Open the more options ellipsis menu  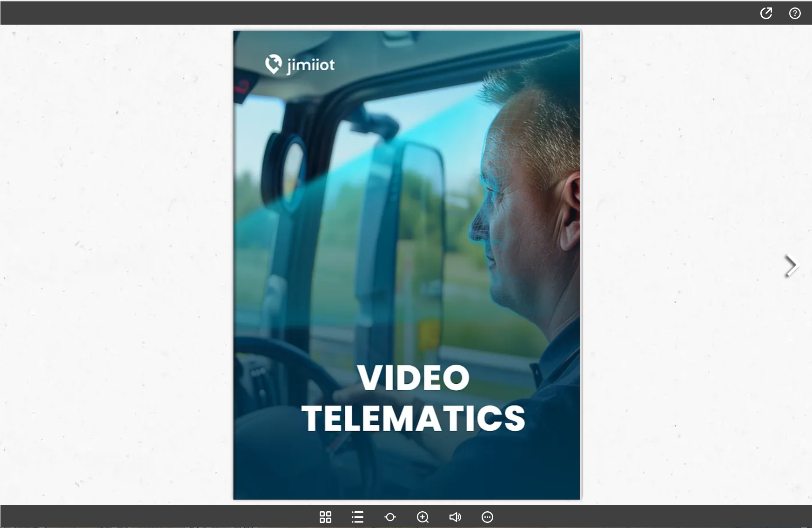[487, 517]
